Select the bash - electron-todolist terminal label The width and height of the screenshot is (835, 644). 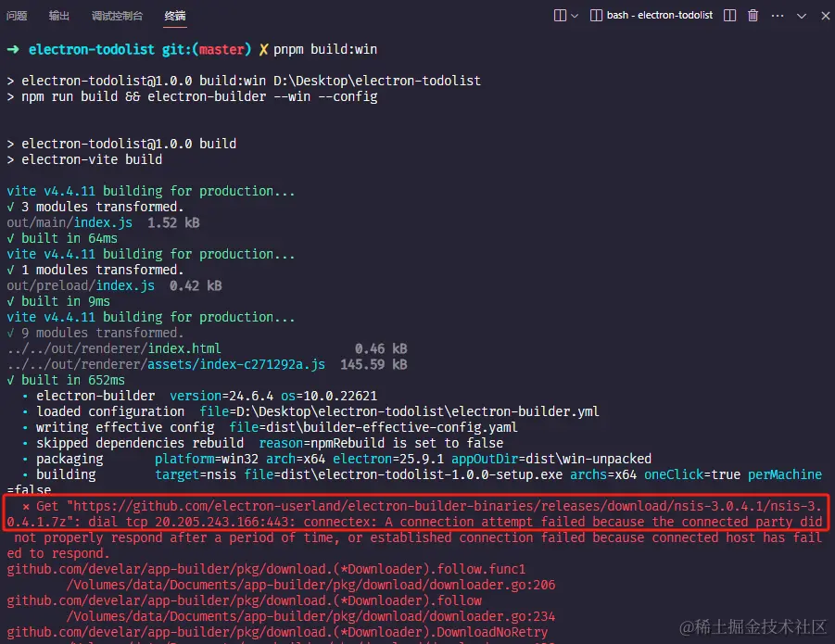pos(659,16)
